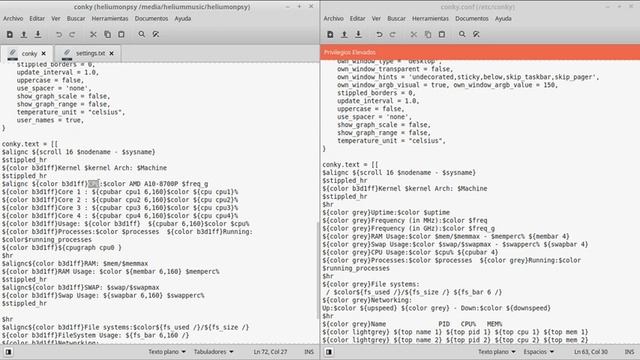Click line 'temperature_unit' in left editor
The height and width of the screenshot is (360, 640).
click(x=71, y=112)
